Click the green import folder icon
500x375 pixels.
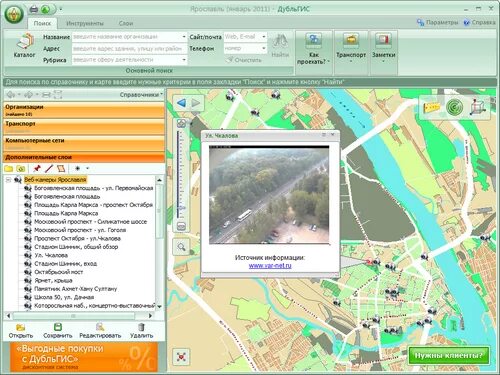pyautogui.click(x=21, y=169)
